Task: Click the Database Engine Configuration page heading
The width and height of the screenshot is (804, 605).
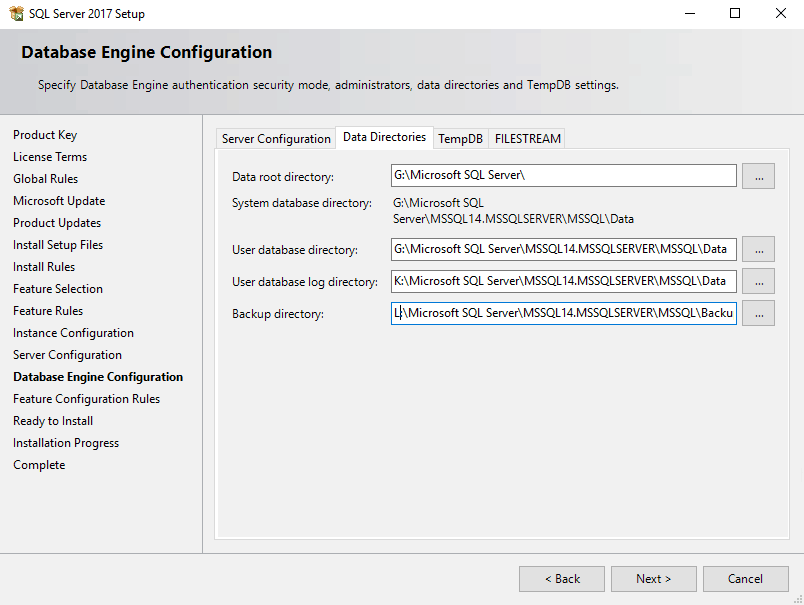Action: 147,52
